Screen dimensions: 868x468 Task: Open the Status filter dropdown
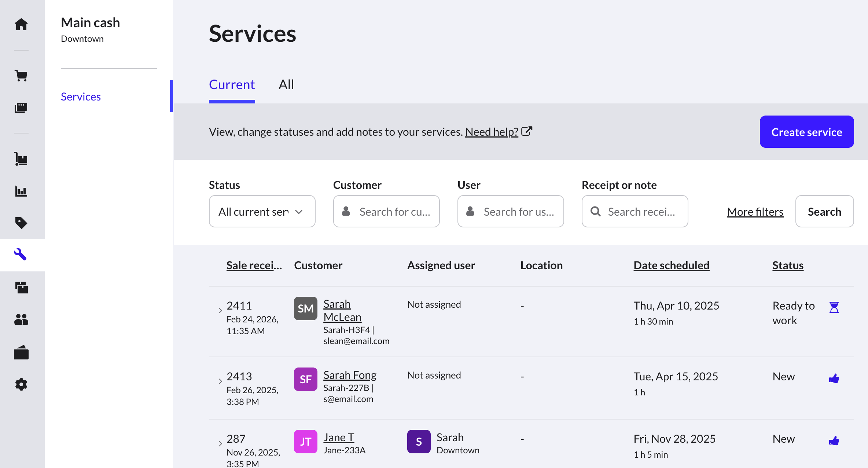coord(262,212)
